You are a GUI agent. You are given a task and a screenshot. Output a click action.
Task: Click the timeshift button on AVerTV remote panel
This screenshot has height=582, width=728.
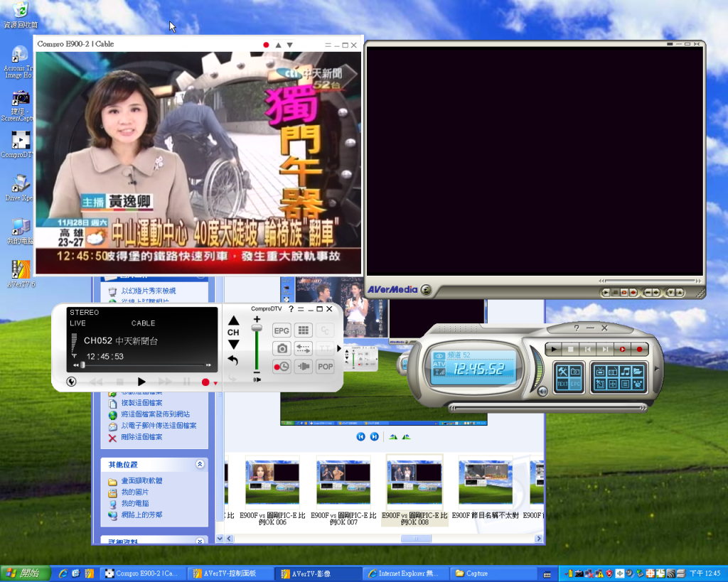click(622, 349)
